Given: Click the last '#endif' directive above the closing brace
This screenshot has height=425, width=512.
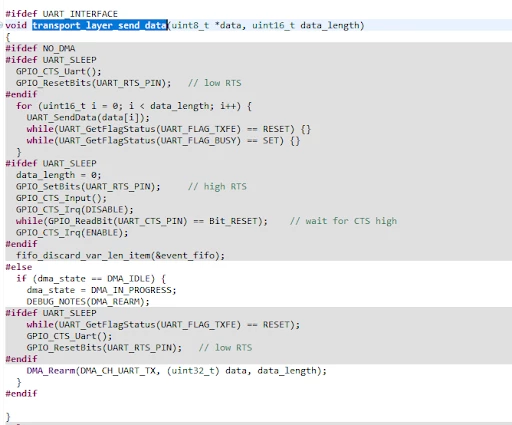Looking at the screenshot, I should point(21,394).
